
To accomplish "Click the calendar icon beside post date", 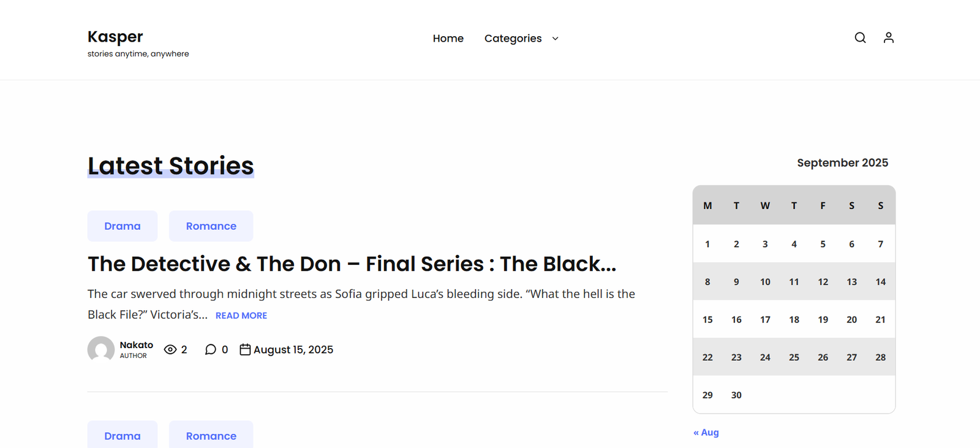I will (245, 349).
